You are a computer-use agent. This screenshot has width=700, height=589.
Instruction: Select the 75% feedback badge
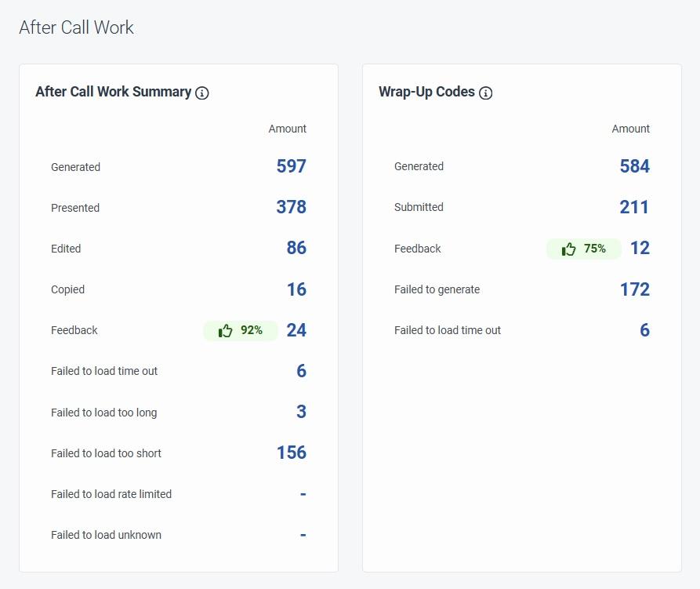[x=583, y=249]
